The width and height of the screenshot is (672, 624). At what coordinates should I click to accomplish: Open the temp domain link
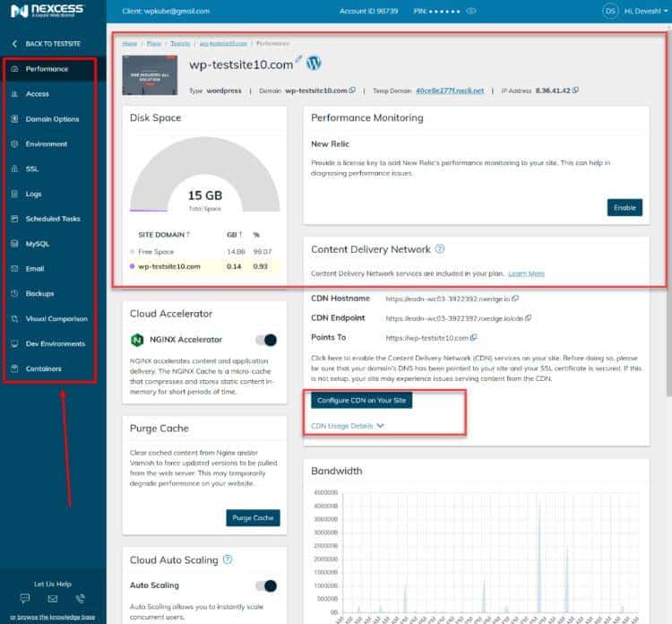tap(450, 91)
